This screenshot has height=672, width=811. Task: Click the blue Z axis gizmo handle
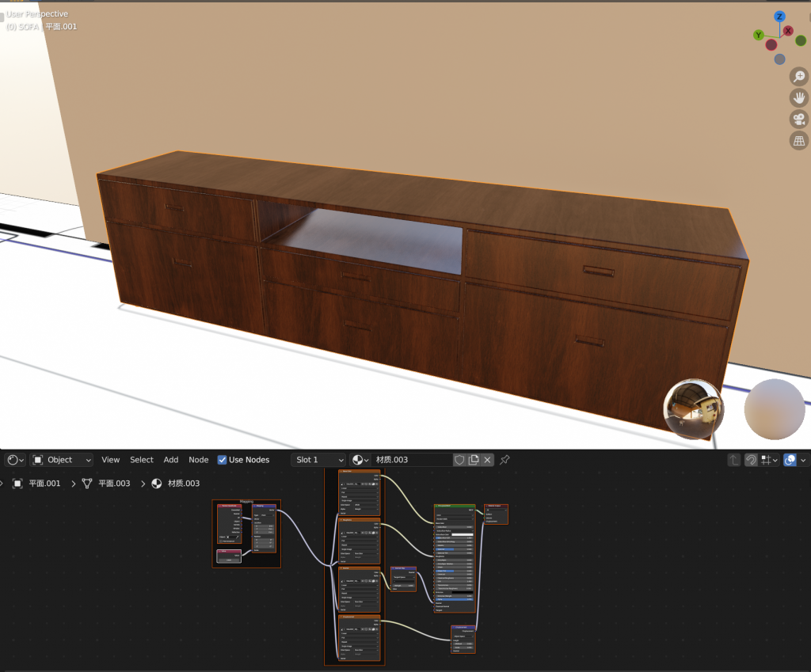pos(779,17)
